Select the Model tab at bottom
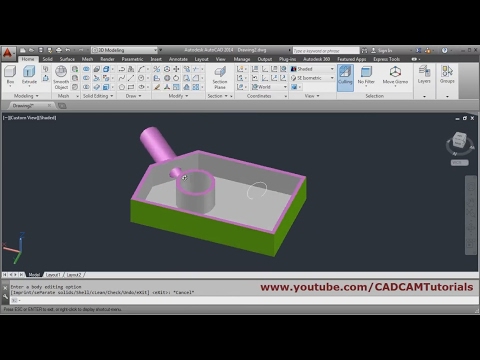This screenshot has width=480, height=360. (34, 275)
